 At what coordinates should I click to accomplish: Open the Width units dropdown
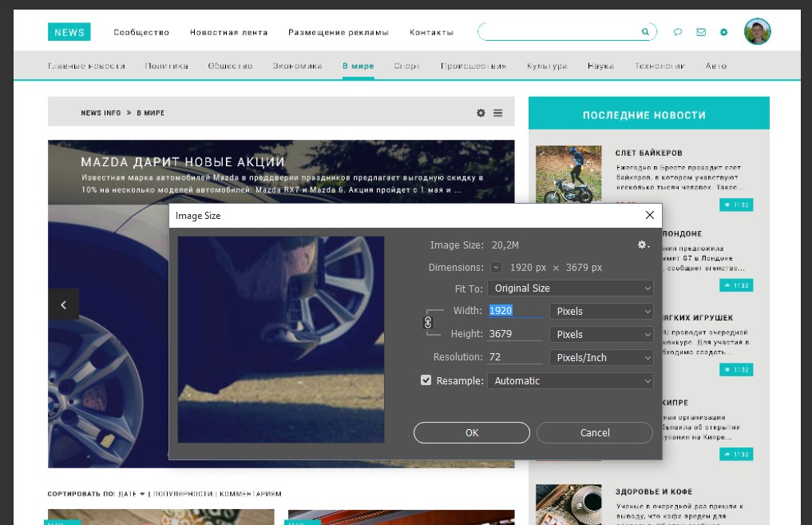pos(601,311)
